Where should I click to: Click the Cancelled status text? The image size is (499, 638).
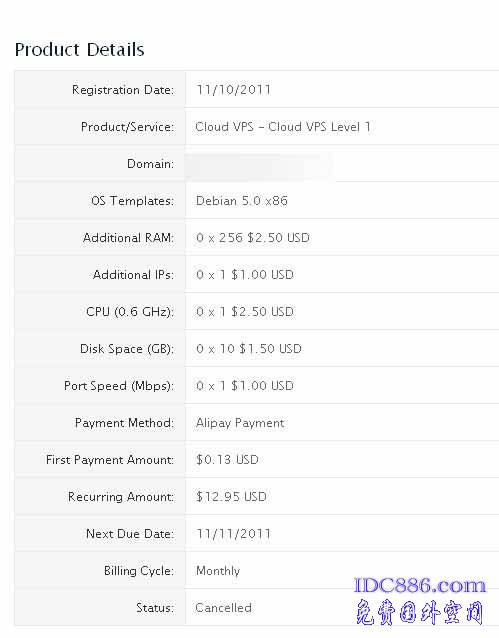coord(223,608)
